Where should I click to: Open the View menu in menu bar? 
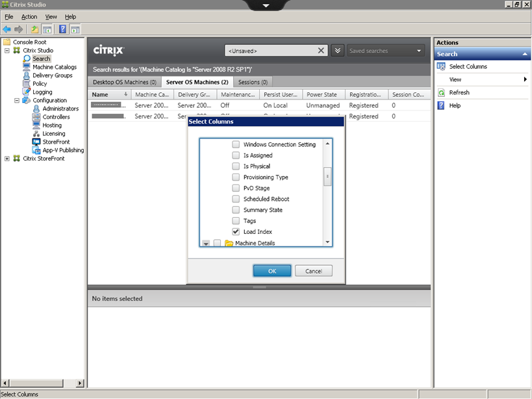pyautogui.click(x=51, y=17)
